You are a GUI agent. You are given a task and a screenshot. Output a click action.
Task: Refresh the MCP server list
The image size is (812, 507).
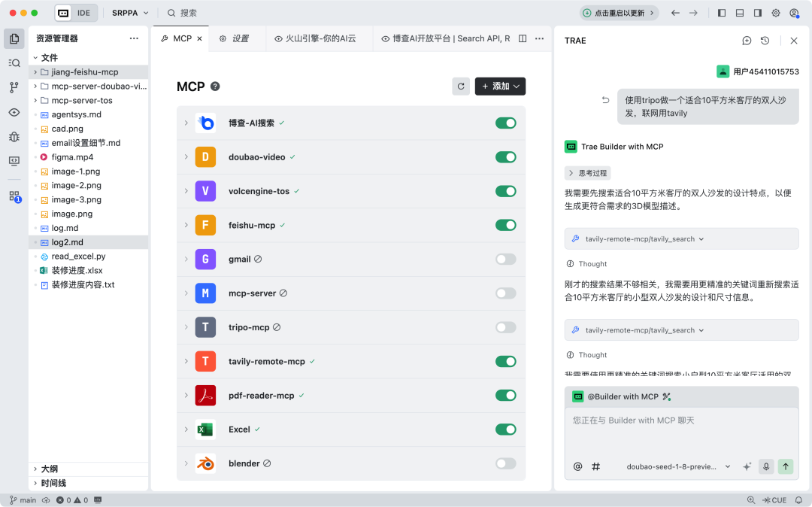[461, 86]
